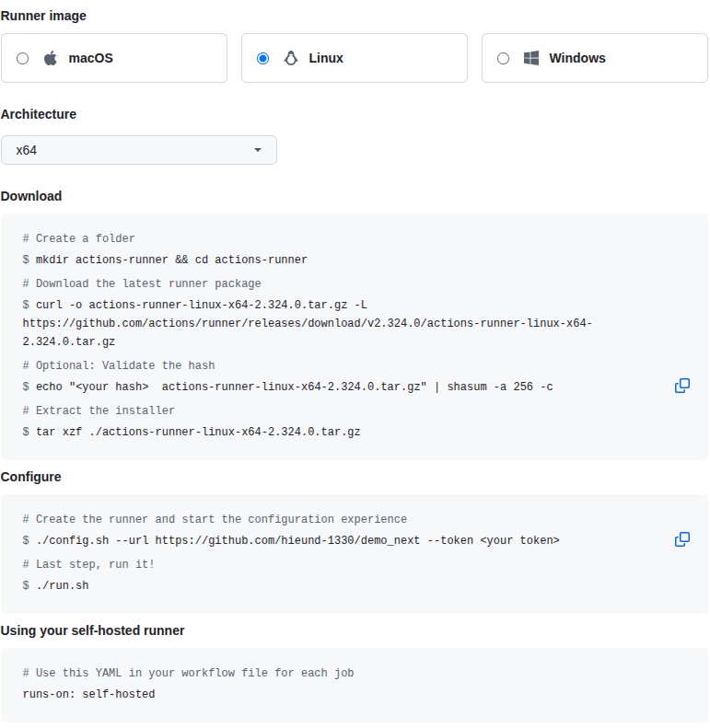The width and height of the screenshot is (710, 728).
Task: Click the ./run.sh command line
Action: pyautogui.click(x=63, y=585)
